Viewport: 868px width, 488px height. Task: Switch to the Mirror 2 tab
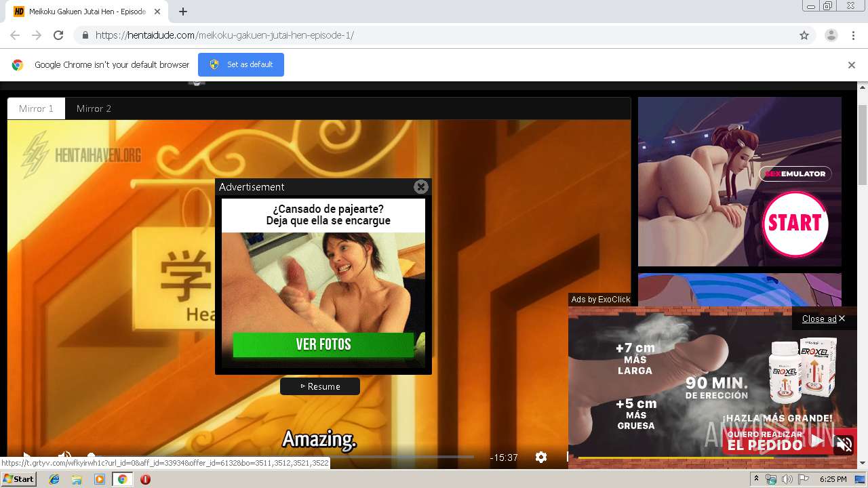pyautogui.click(x=94, y=108)
